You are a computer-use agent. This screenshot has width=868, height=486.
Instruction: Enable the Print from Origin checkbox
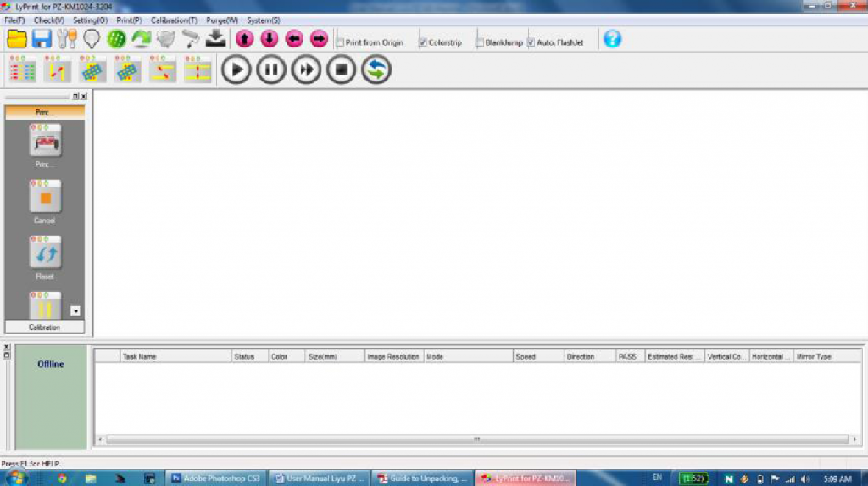tap(340, 42)
